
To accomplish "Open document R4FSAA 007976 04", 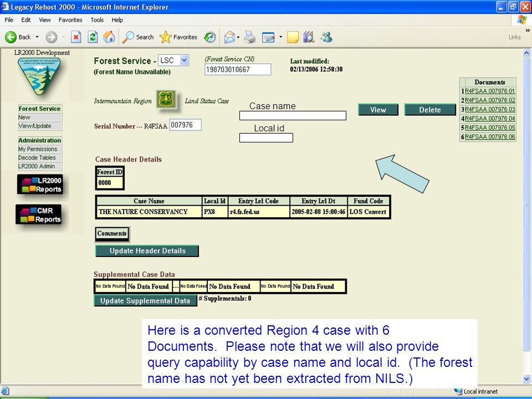I will pos(490,119).
